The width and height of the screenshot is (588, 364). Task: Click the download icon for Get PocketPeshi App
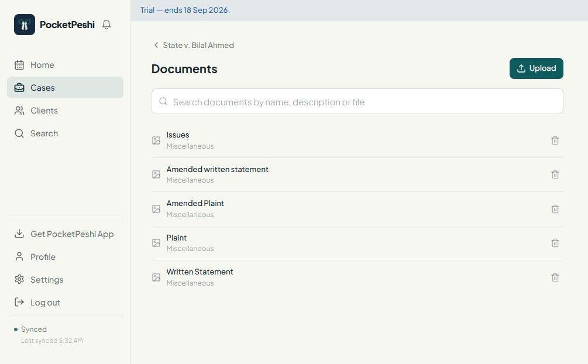(x=19, y=233)
